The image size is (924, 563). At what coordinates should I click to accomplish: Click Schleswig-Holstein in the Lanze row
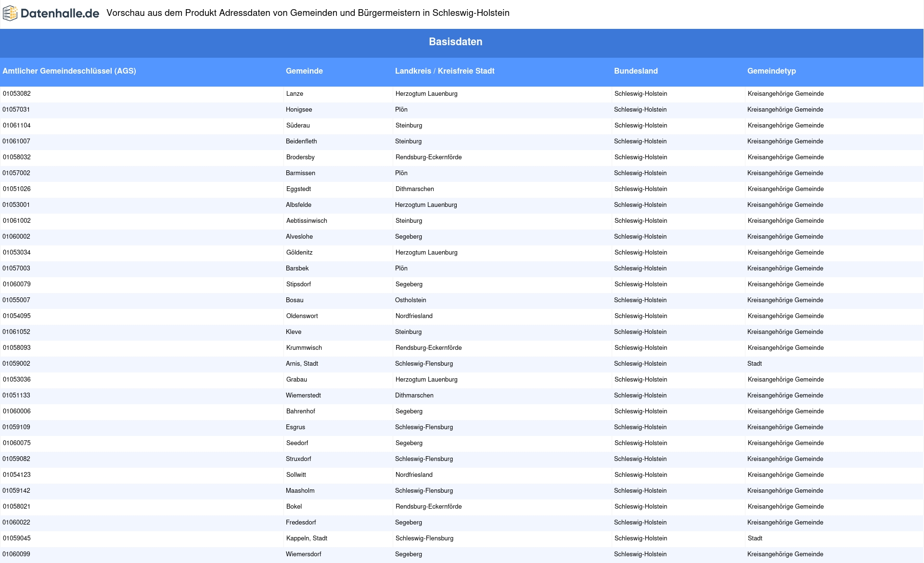coord(641,94)
